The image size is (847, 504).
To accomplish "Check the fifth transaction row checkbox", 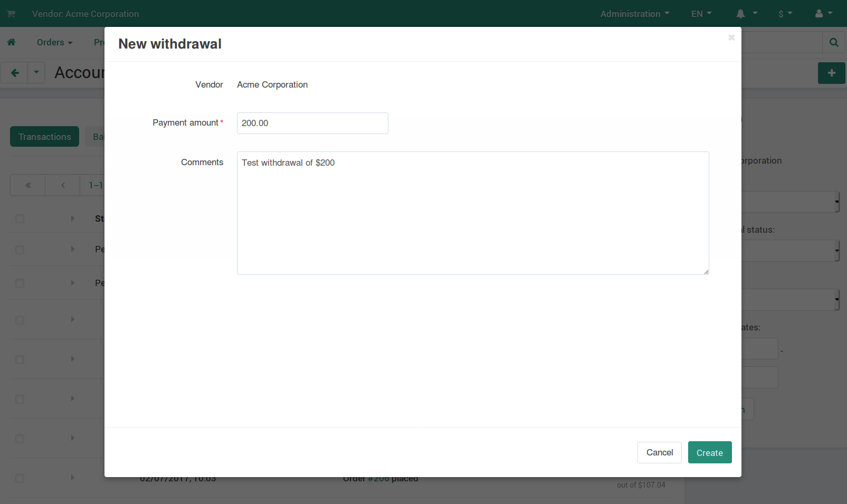I will 20,399.
